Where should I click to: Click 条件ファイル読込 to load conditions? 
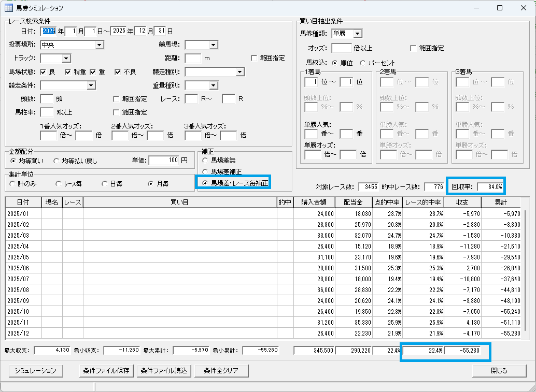pos(164,370)
